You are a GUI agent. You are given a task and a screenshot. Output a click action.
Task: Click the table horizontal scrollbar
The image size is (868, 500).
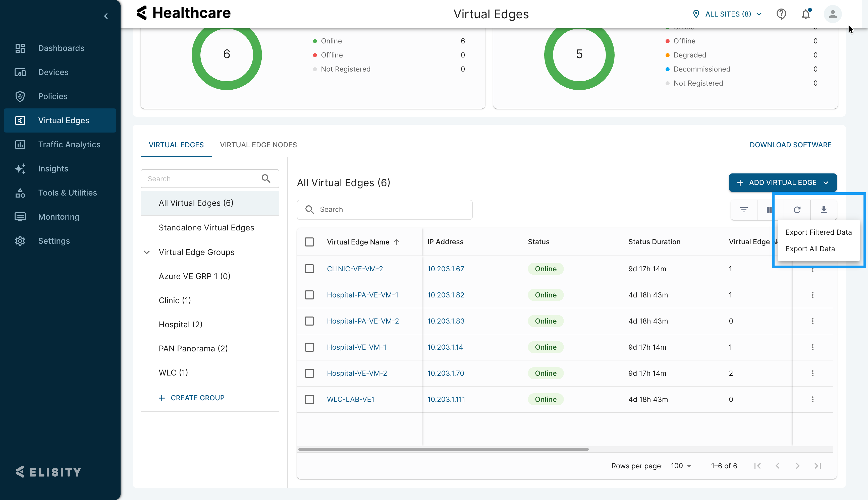[x=443, y=449]
